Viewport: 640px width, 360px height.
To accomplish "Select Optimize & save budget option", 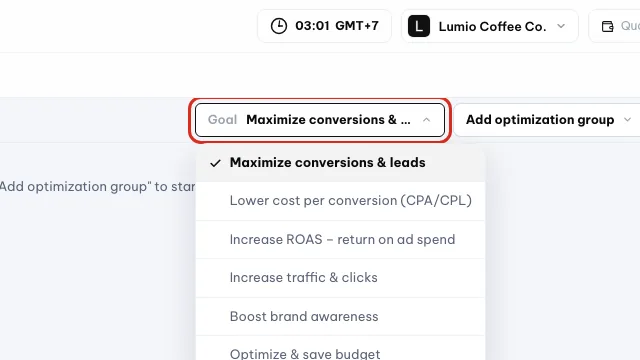I will (x=340, y=349).
